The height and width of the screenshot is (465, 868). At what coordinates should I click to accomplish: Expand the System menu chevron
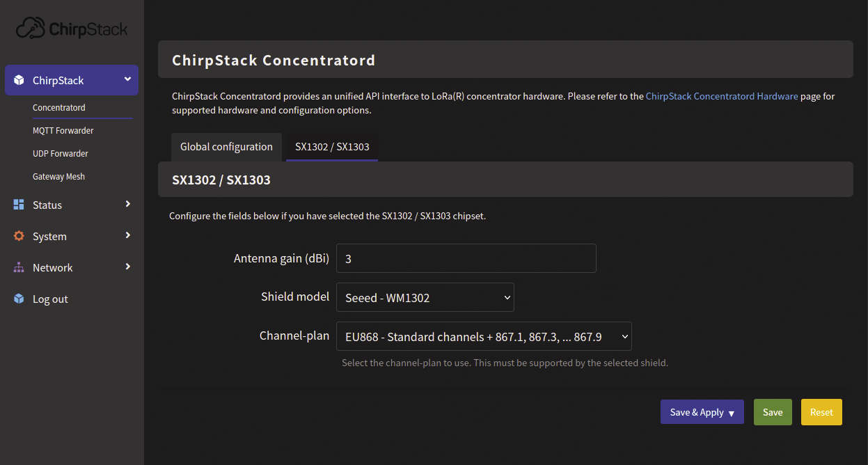click(x=127, y=235)
